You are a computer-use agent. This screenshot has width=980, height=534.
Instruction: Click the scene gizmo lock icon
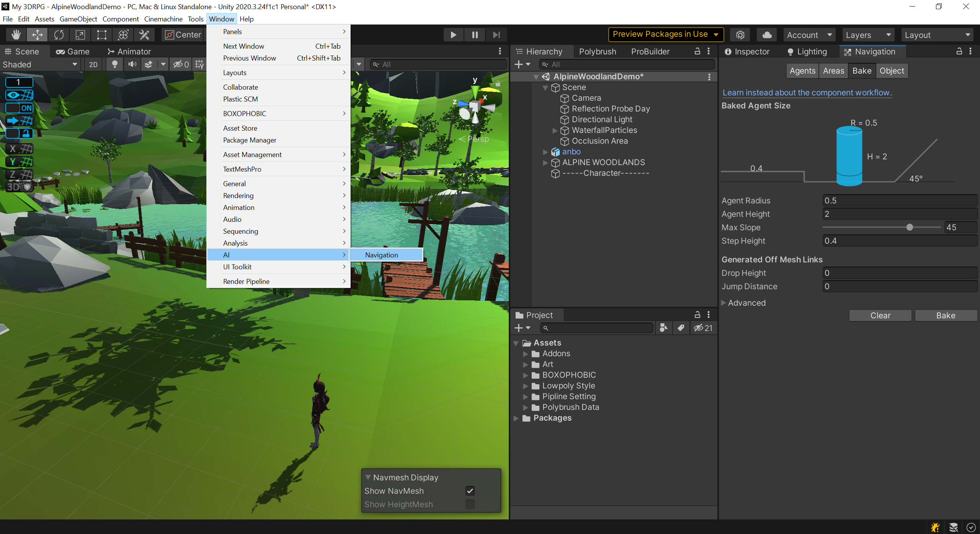[x=498, y=83]
